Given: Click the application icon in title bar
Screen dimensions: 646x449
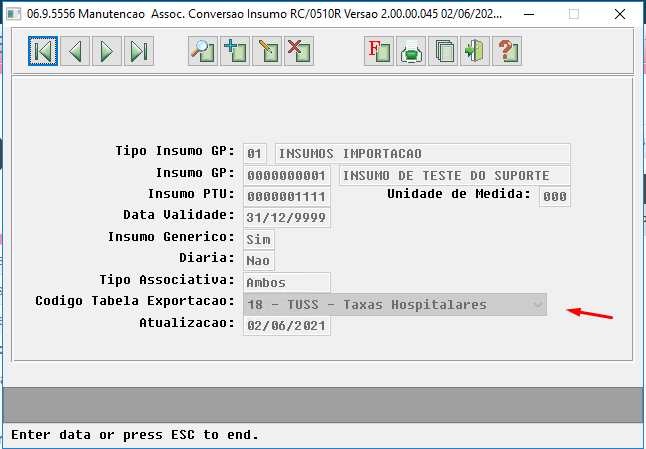Looking at the screenshot, I should [14, 14].
